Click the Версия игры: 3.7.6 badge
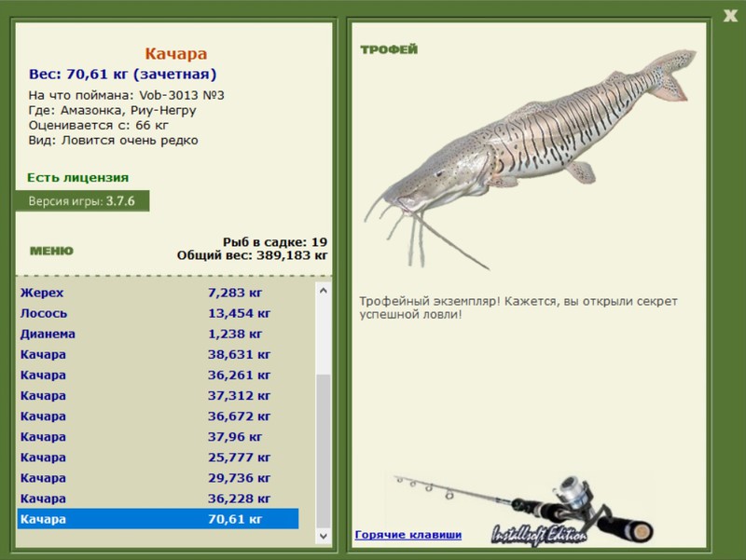 point(82,201)
